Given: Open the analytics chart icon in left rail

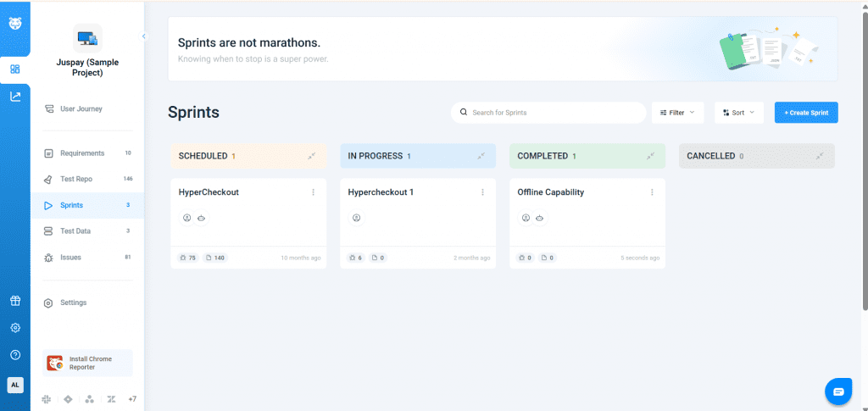Looking at the screenshot, I should pyautogui.click(x=15, y=97).
